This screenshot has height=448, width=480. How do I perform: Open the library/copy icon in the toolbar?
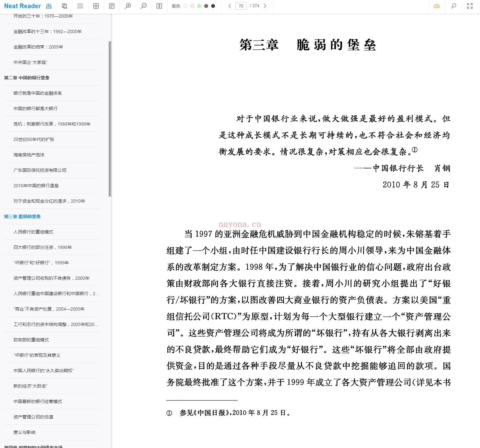65,6
